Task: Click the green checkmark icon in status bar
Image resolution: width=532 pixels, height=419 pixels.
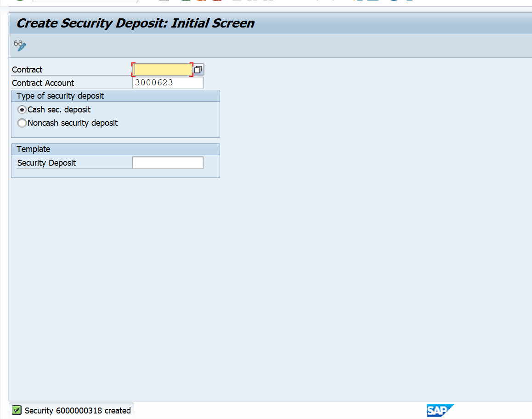Action: point(17,410)
